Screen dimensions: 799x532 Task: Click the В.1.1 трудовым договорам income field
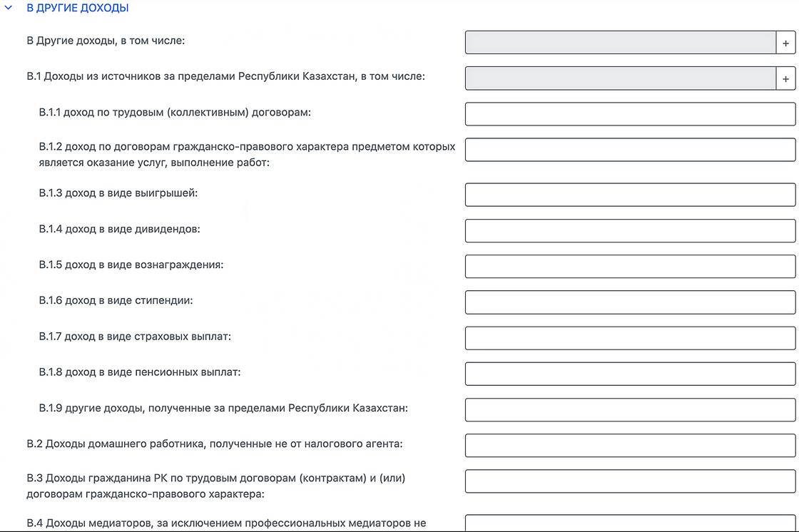pos(630,114)
